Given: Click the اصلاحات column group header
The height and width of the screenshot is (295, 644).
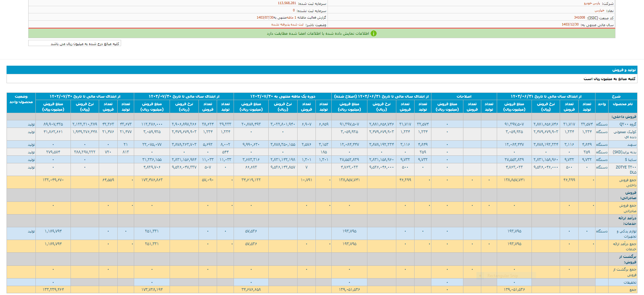Looking at the screenshot, I should tap(464, 96).
